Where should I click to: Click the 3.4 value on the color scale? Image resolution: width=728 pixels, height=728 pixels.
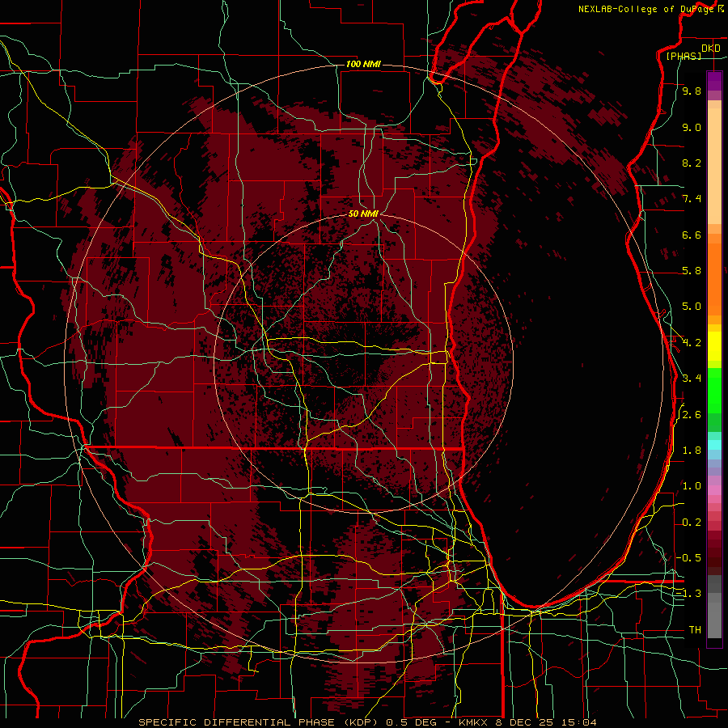click(x=692, y=379)
